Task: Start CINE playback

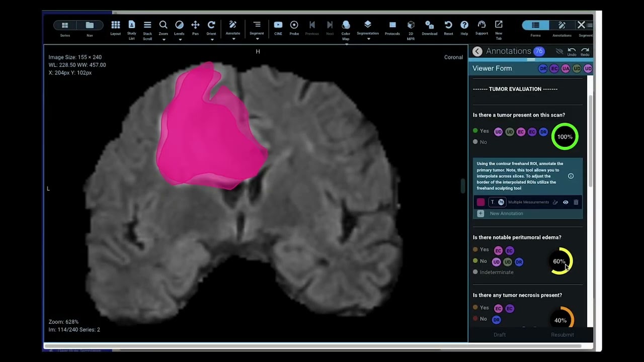Action: (x=278, y=24)
